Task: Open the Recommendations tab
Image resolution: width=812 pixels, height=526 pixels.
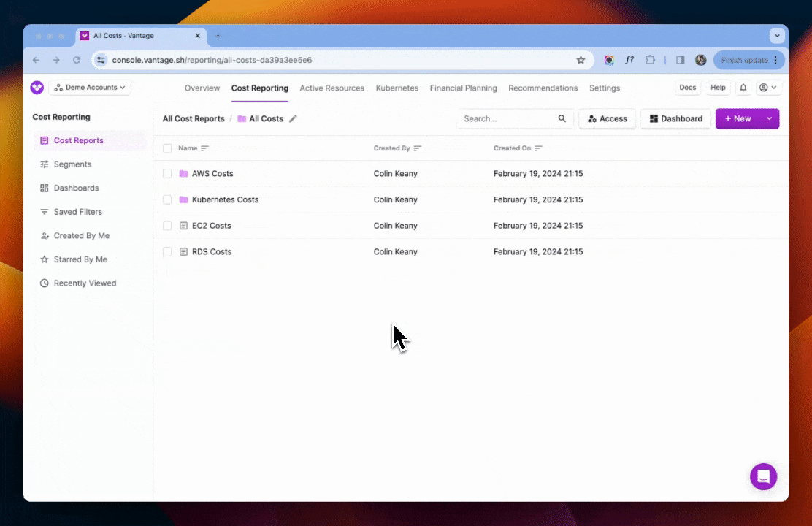Action: (x=543, y=88)
